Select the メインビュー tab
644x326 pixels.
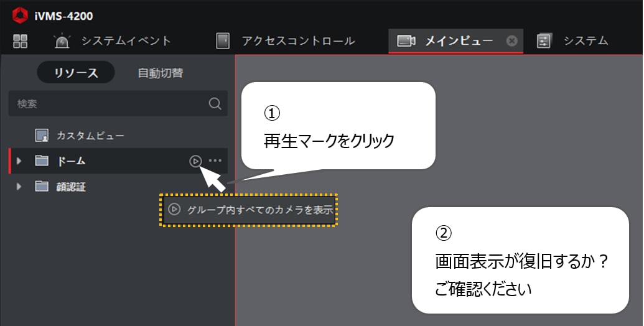click(455, 41)
